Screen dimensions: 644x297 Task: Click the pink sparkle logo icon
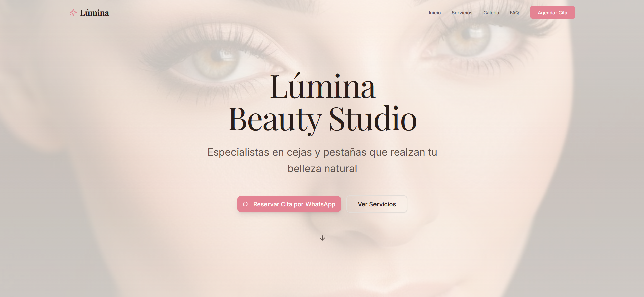73,12
